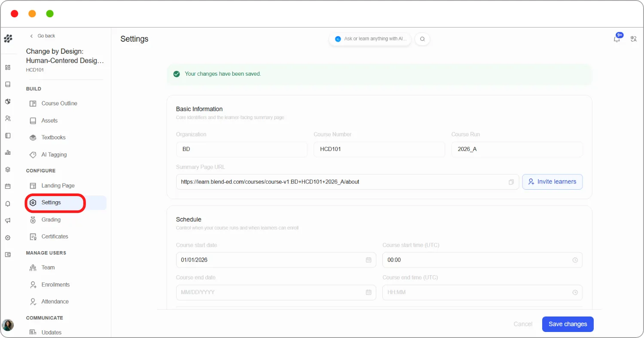Viewport: 644px width, 338px height.
Task: Open the clock picker for course end time
Action: click(x=575, y=292)
